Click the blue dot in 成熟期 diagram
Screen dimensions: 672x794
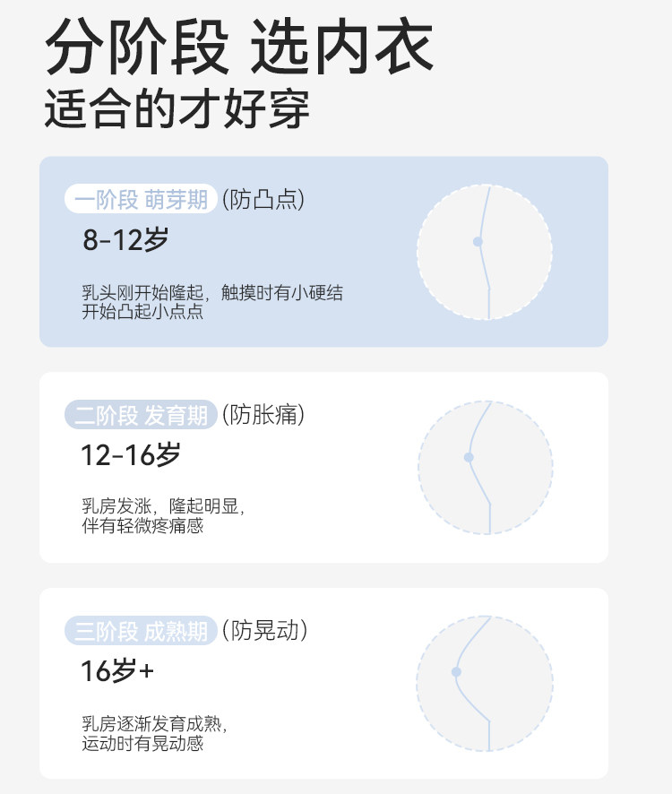(457, 671)
